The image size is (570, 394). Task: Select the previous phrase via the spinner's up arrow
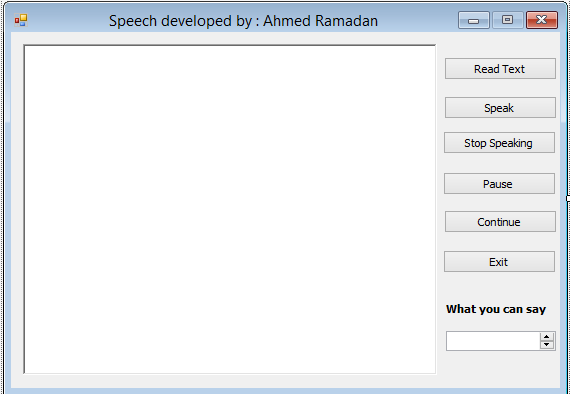(546, 337)
